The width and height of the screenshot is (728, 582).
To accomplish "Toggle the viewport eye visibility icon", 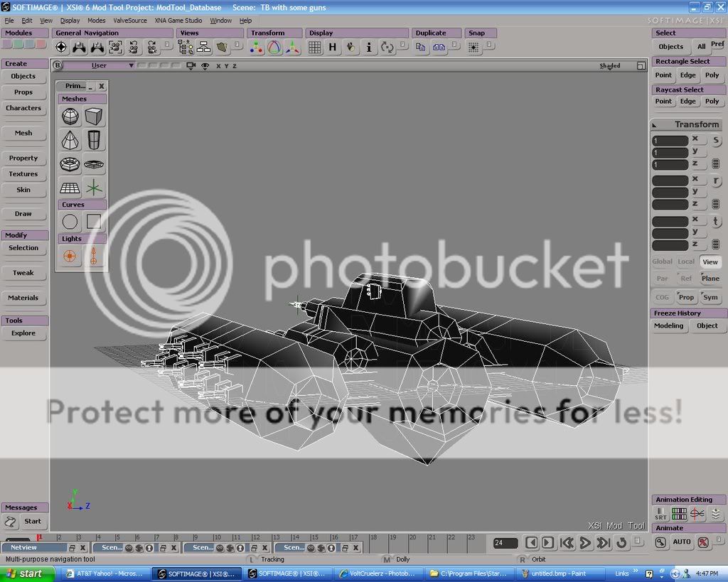I will point(205,66).
